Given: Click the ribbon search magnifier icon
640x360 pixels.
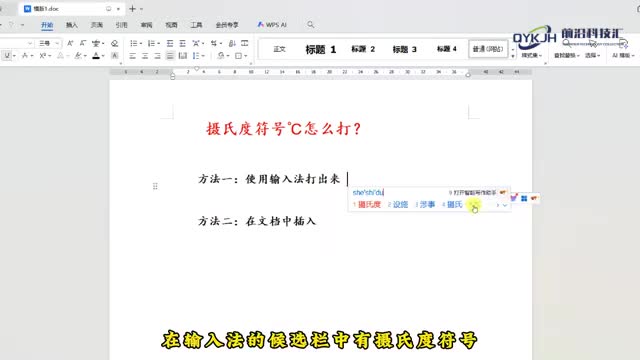Looking at the screenshot, I should (x=311, y=25).
